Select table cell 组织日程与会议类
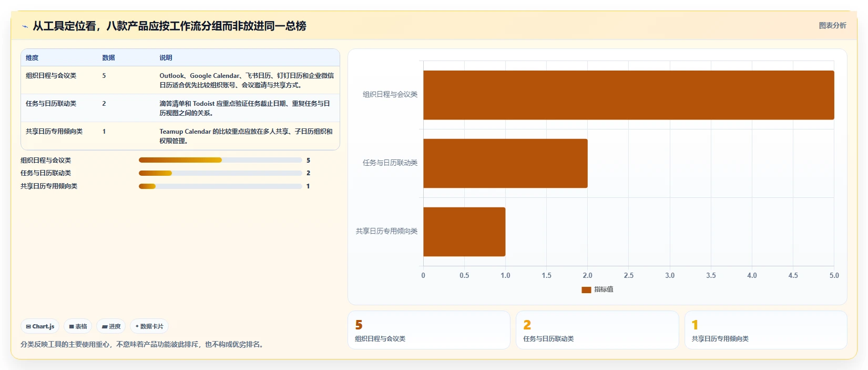 pos(51,76)
